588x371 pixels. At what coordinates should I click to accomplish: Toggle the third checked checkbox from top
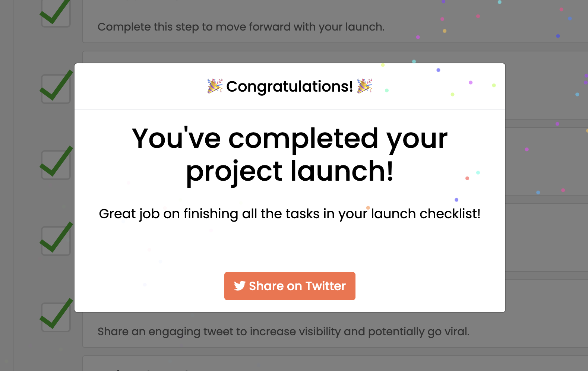pyautogui.click(x=56, y=165)
